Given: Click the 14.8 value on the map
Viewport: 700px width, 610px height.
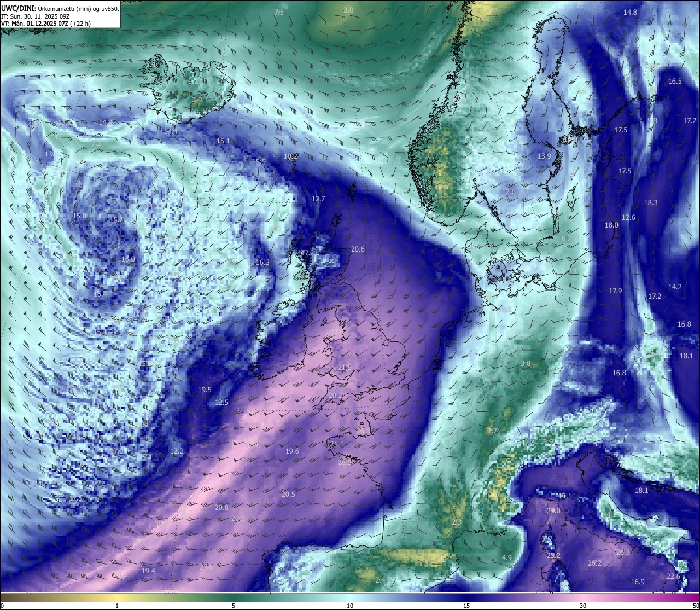Looking at the screenshot, I should pos(630,12).
